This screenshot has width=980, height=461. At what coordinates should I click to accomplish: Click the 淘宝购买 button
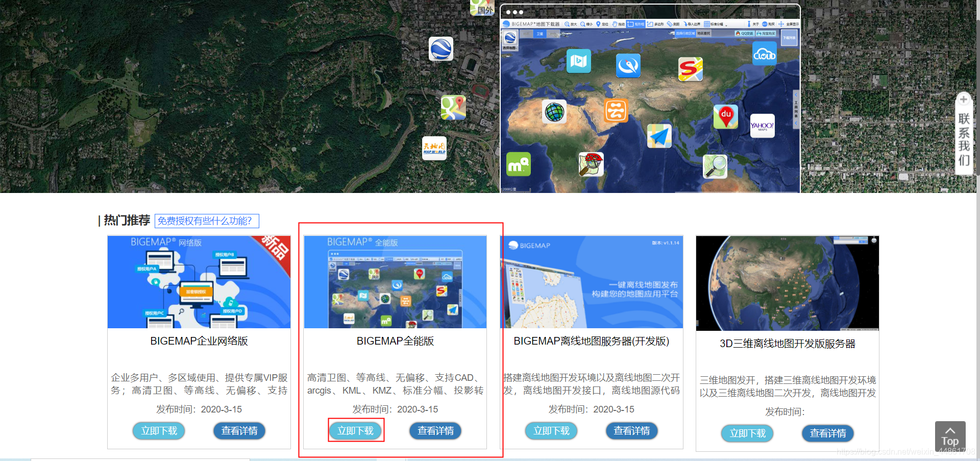(x=766, y=33)
